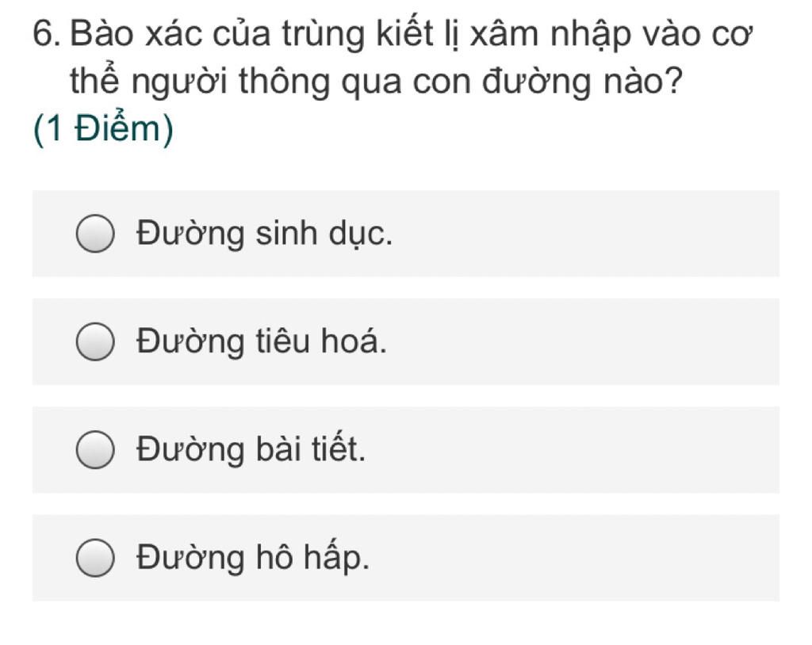
Task: Click blank space below the "Đường hô hấp." row
Action: (x=405, y=623)
